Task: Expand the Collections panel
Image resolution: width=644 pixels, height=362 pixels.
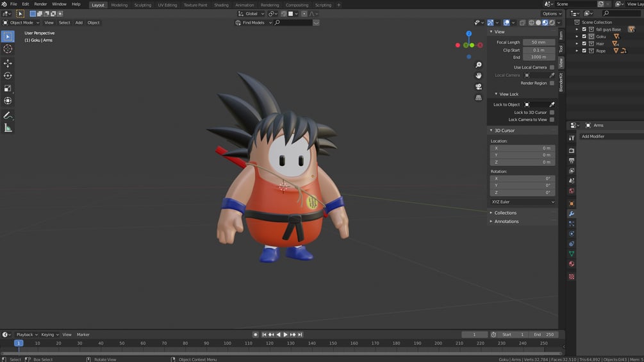Action: pos(505,213)
